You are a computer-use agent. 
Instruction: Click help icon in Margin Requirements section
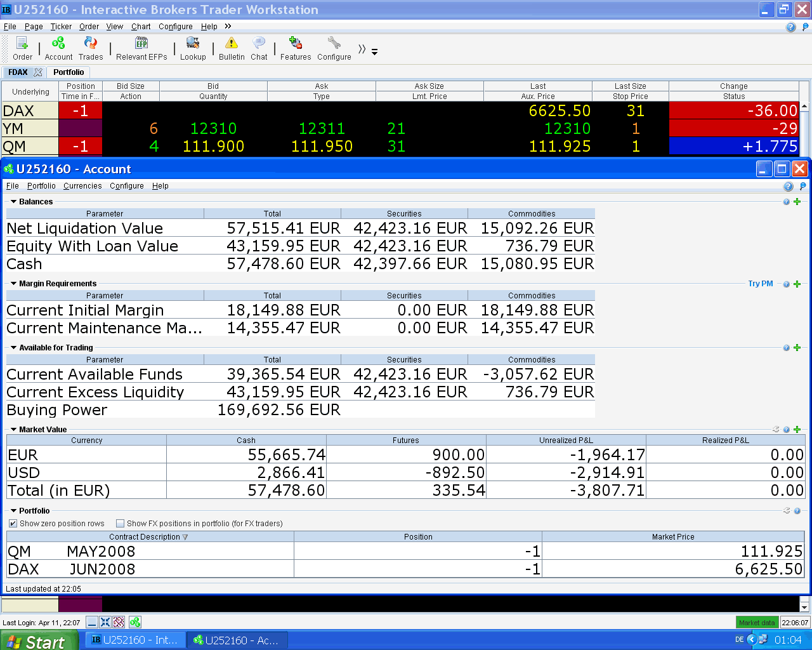tap(787, 284)
